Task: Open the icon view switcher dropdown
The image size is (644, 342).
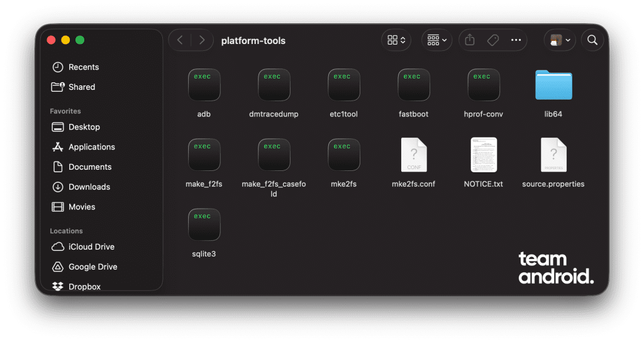Action: [396, 40]
